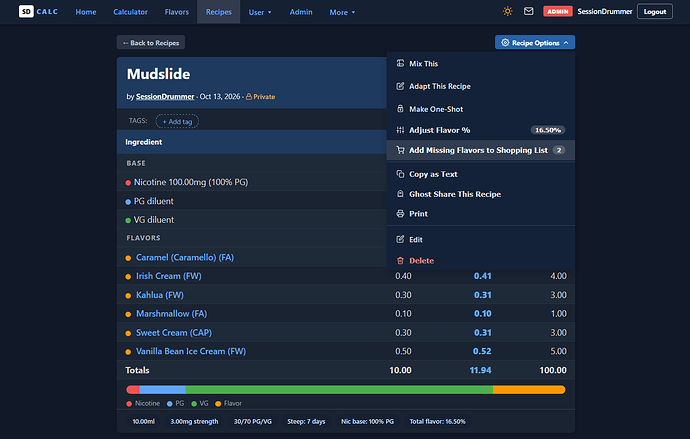
Task: Toggle the light theme sun icon
Action: (x=507, y=11)
